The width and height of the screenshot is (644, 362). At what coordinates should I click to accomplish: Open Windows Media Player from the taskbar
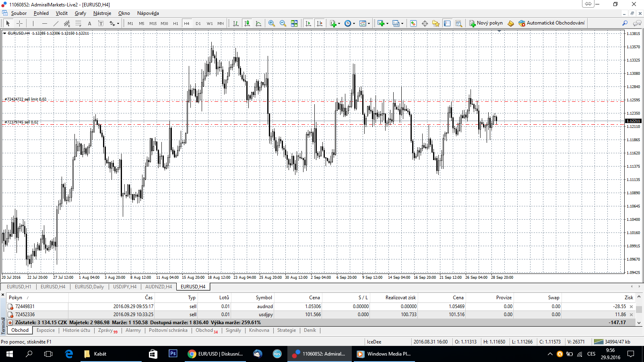(x=384, y=354)
